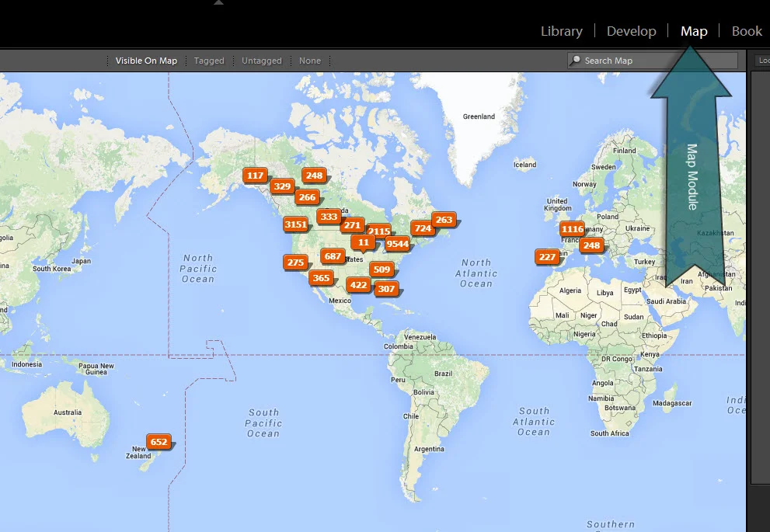
Task: Click the 422 map pin
Action: 358,285
